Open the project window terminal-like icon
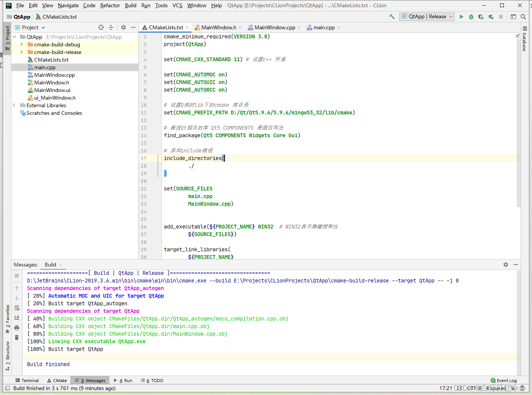Image resolution: width=532 pixels, height=395 pixels. [x=513, y=17]
